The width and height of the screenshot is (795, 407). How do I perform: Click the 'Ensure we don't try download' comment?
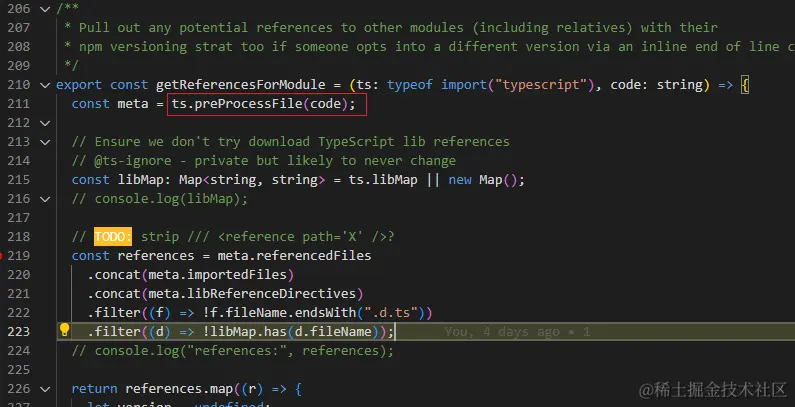pyautogui.click(x=202, y=142)
